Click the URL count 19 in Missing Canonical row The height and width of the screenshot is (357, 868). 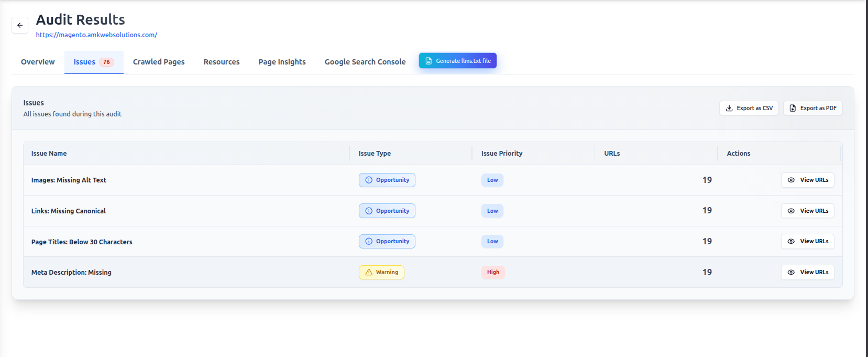point(707,210)
